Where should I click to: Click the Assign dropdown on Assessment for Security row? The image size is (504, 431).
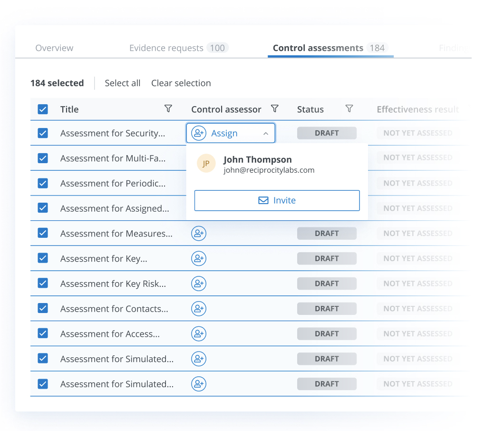click(x=231, y=133)
